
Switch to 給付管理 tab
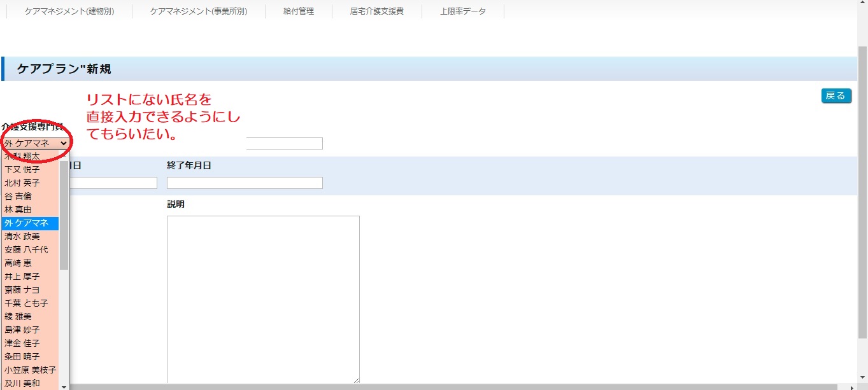click(299, 11)
